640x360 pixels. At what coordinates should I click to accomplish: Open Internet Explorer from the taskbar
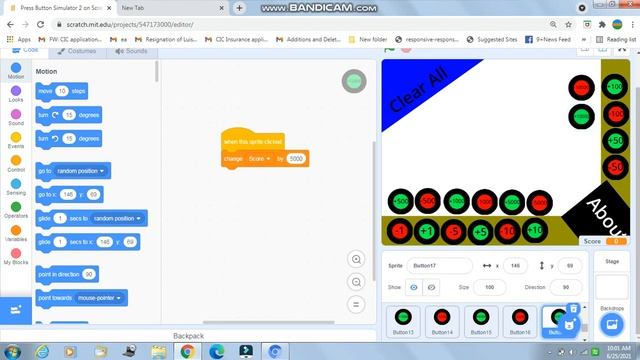click(x=42, y=351)
